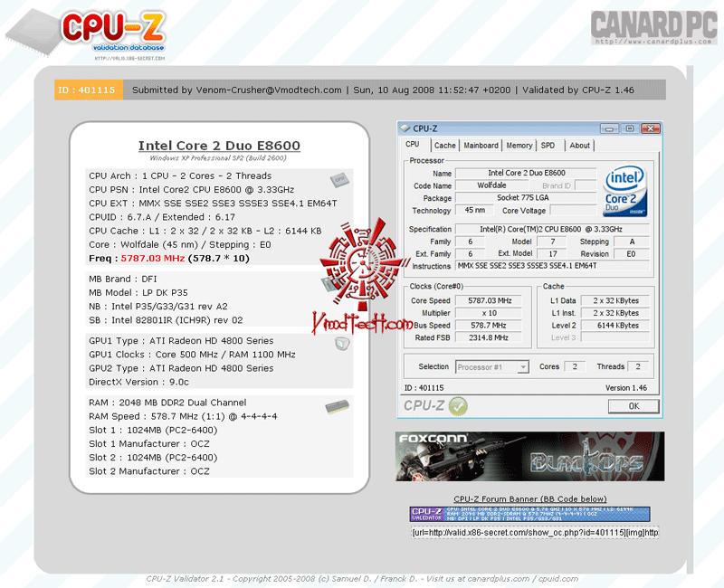Click the 'Validated by CPU-Z 1.46' text
724x588 pixels.
pyautogui.click(x=578, y=90)
